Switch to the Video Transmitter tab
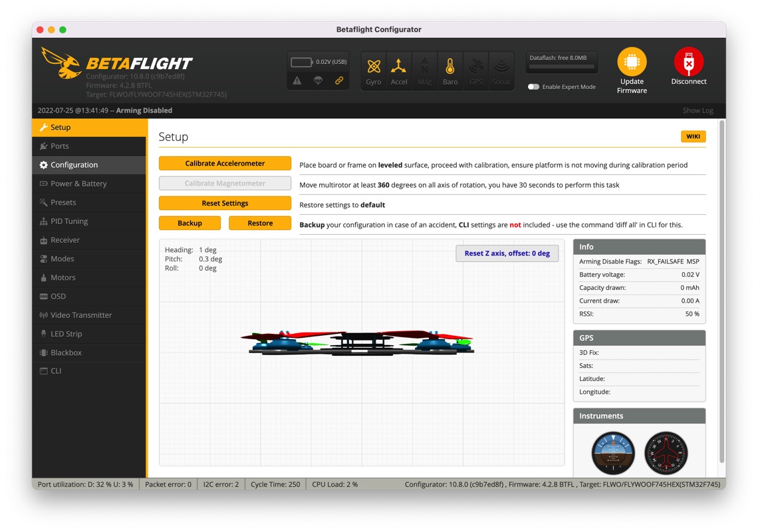This screenshot has height=532, width=758. (x=89, y=315)
